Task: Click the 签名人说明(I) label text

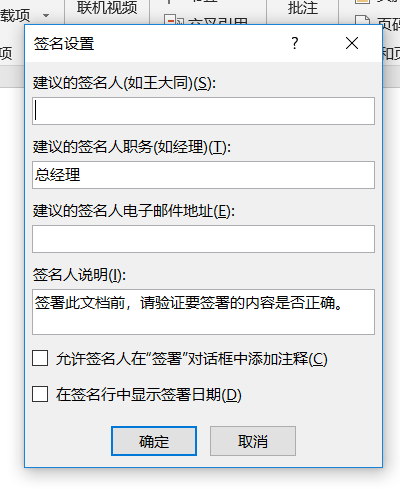Action: pos(79,275)
